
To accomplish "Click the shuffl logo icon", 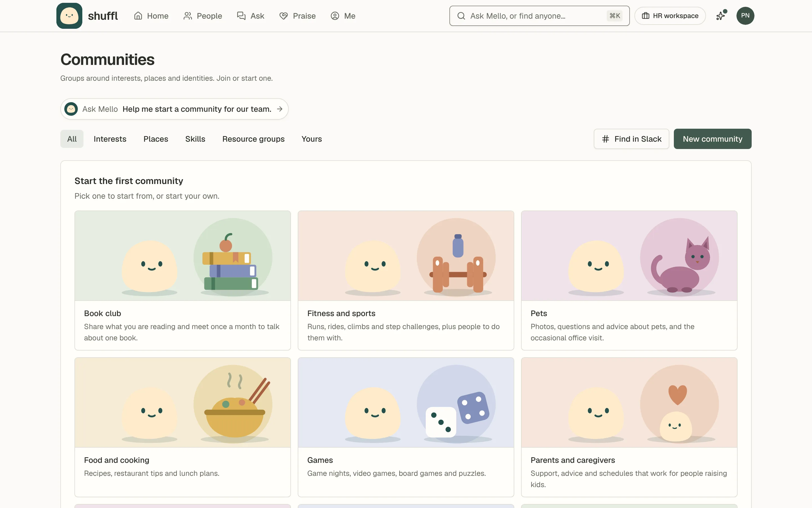I will 69,16.
